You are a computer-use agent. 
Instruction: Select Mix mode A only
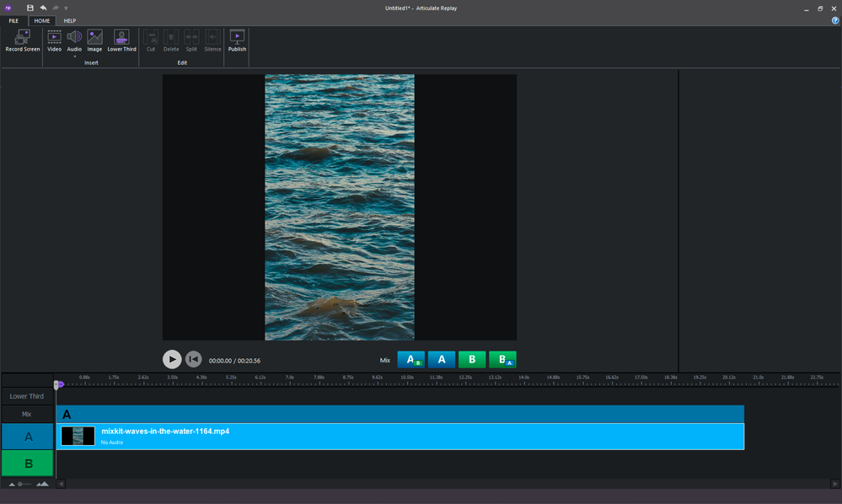tap(441, 360)
